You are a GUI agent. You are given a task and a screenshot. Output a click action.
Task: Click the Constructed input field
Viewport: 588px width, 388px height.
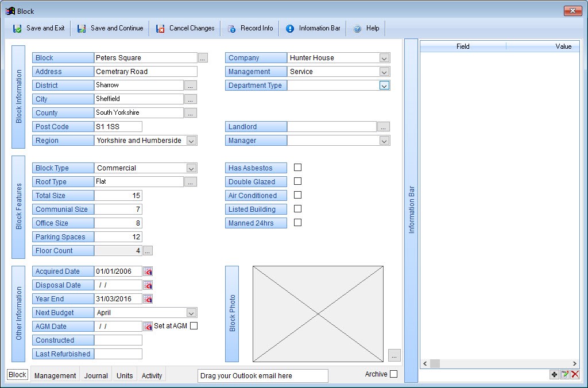tap(118, 340)
